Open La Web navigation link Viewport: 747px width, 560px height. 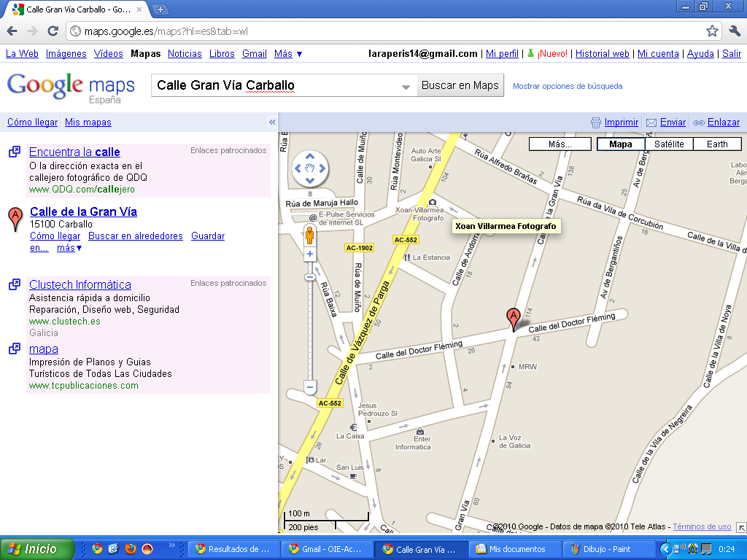22,54
